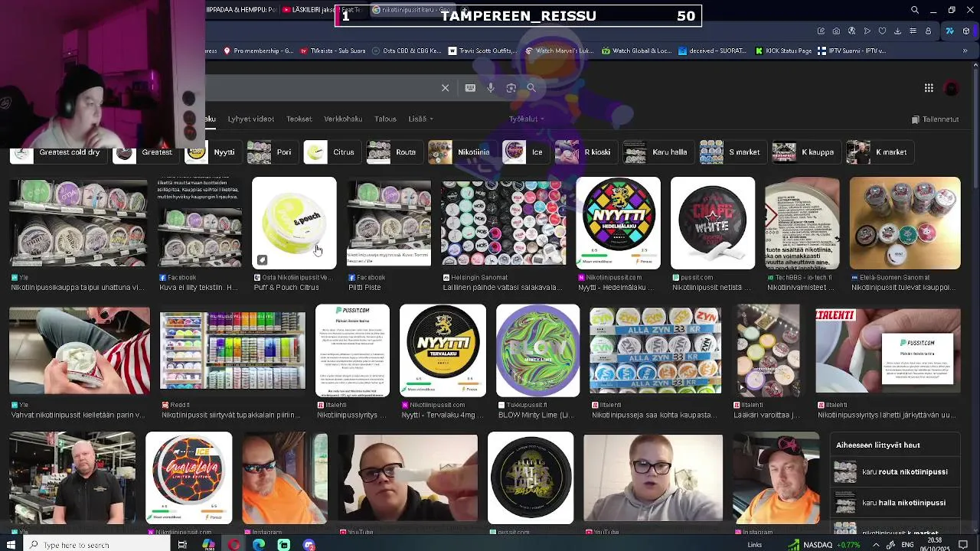
Task: Show hidden system tray icons
Action: click(876, 545)
